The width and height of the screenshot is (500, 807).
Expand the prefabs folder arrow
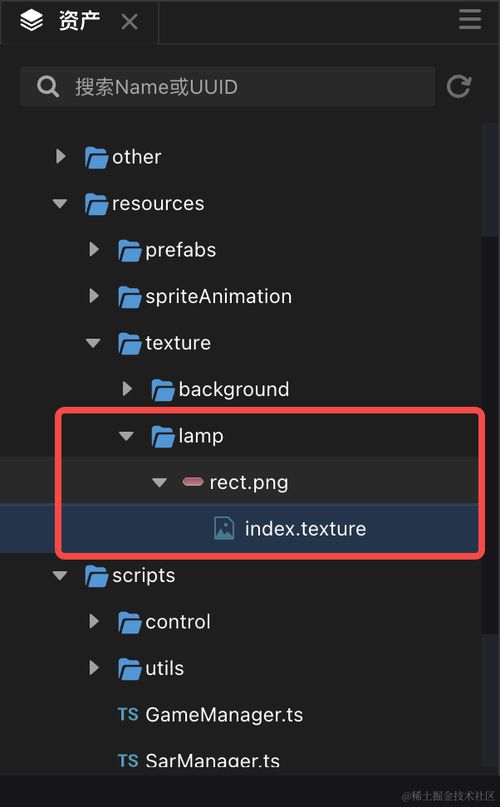point(94,249)
